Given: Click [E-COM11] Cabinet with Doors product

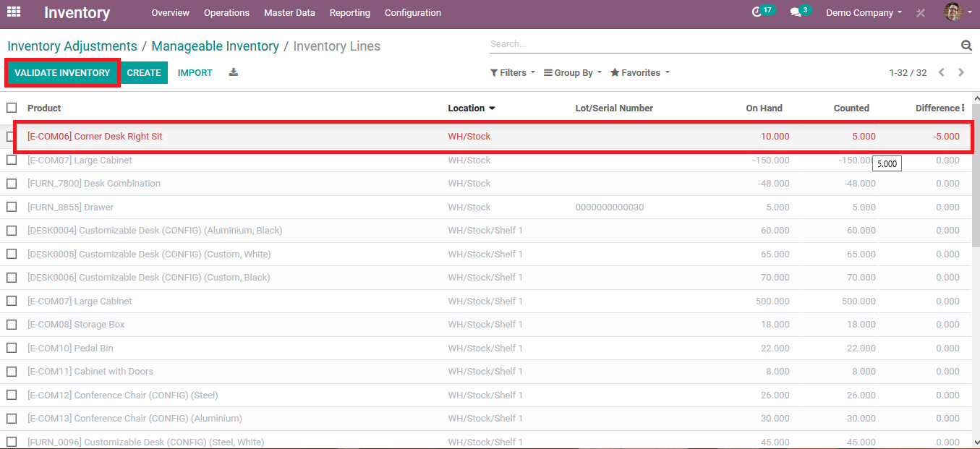Looking at the screenshot, I should pos(90,372).
